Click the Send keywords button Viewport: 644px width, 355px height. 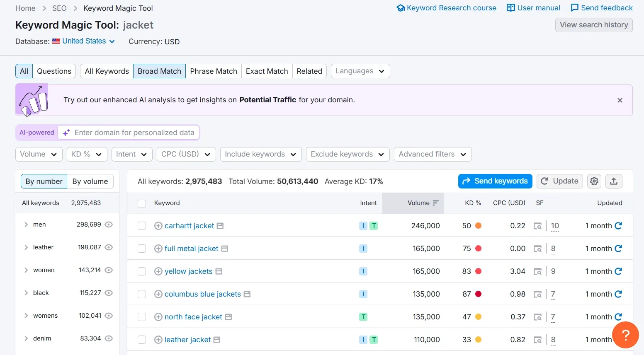coord(495,181)
